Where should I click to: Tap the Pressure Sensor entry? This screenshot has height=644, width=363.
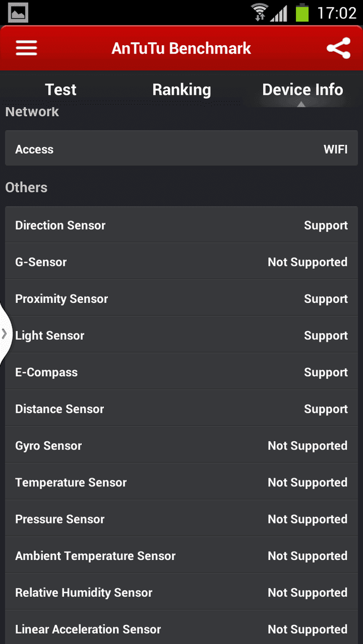pos(181,519)
